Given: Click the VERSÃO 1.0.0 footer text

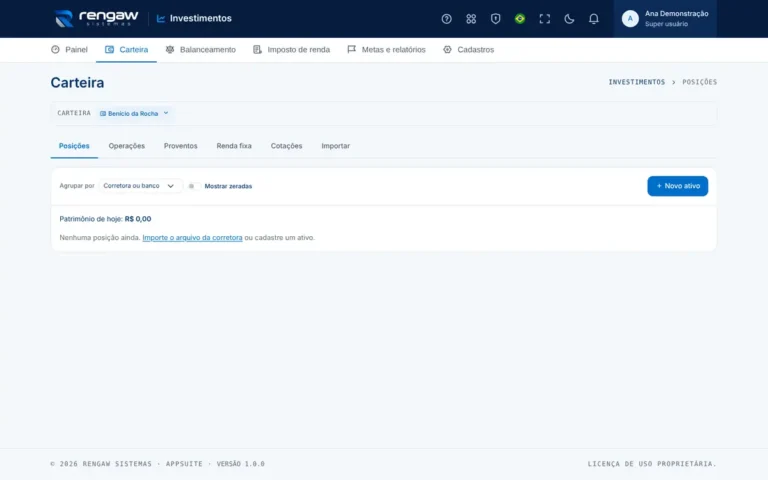Looking at the screenshot, I should coord(240,464).
